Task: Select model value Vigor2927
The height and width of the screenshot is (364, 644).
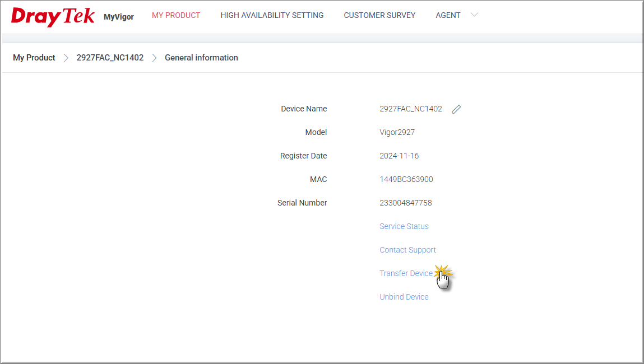Action: pos(397,132)
